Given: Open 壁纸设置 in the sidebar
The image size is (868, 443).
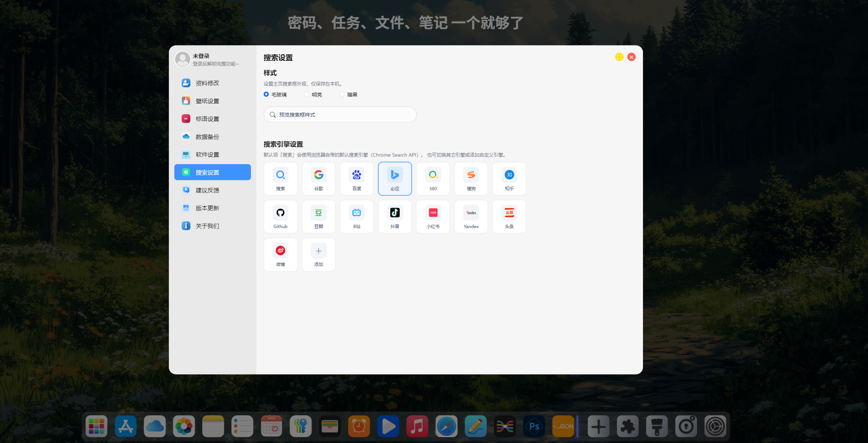Looking at the screenshot, I should (x=213, y=101).
